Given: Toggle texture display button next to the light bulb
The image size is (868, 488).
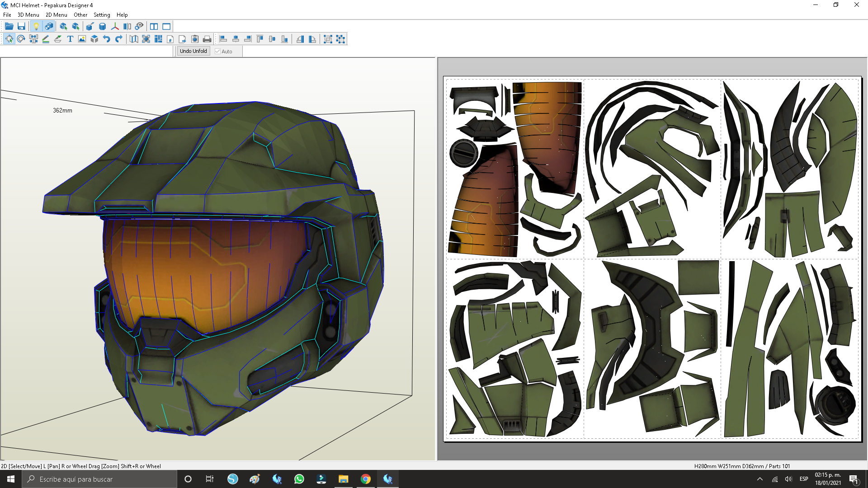Looking at the screenshot, I should click(48, 26).
